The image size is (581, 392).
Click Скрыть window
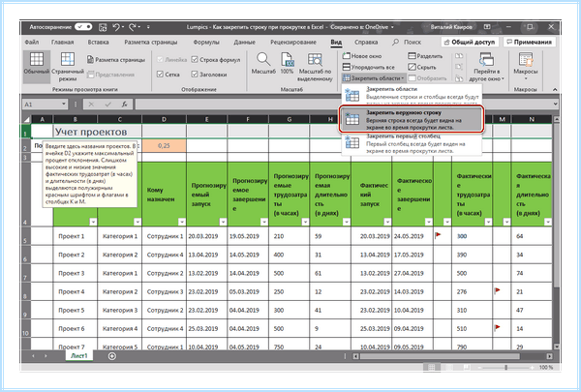tap(421, 67)
